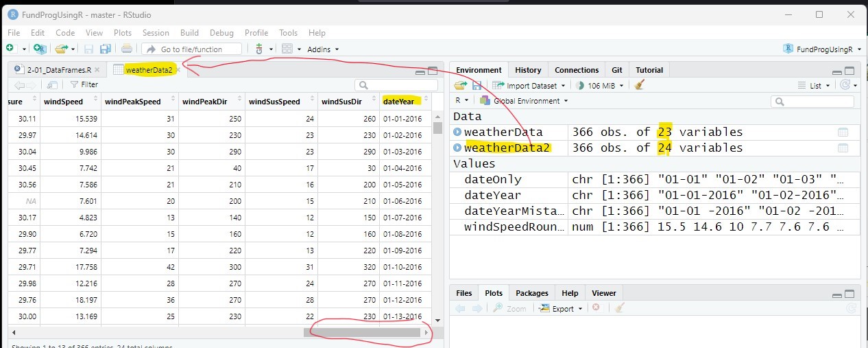Image resolution: width=868 pixels, height=348 pixels.
Task: Click the horizontal scrollbar left arrow
Action: [14, 332]
